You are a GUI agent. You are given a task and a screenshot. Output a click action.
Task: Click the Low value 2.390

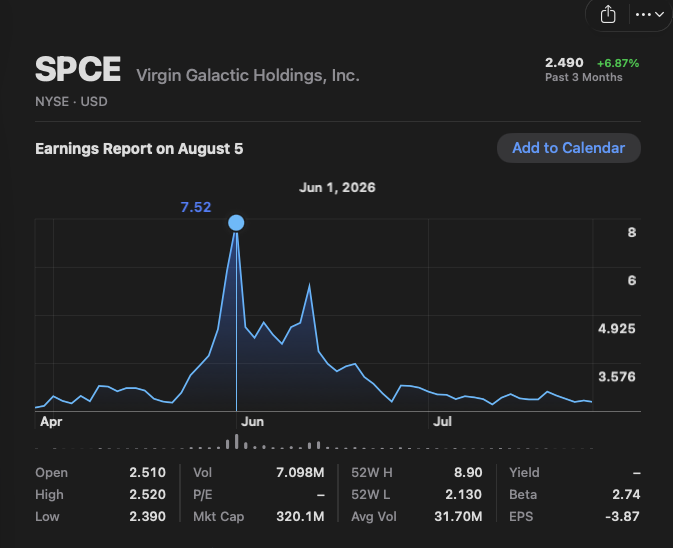[x=147, y=516]
